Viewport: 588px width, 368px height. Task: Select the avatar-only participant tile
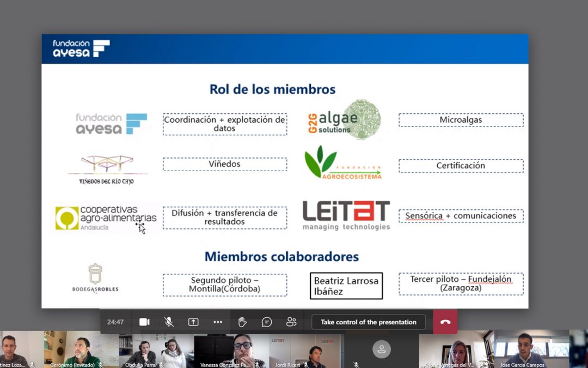click(x=381, y=349)
